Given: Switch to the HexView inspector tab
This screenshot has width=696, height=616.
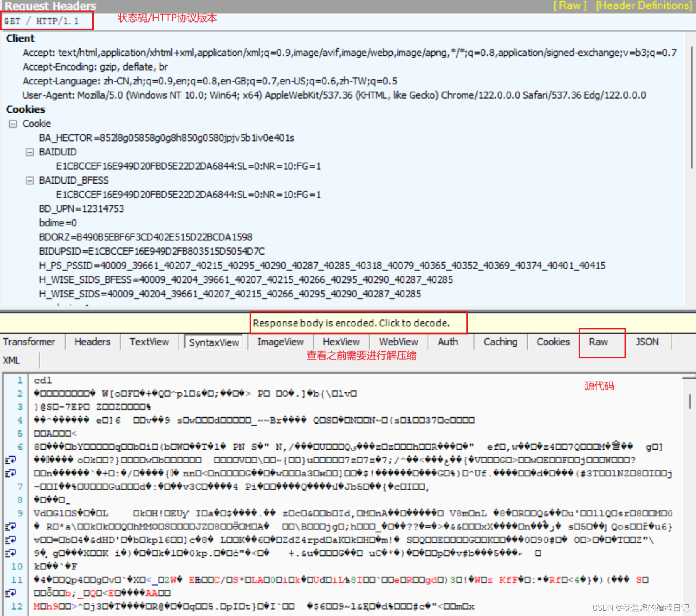Looking at the screenshot, I should point(341,342).
